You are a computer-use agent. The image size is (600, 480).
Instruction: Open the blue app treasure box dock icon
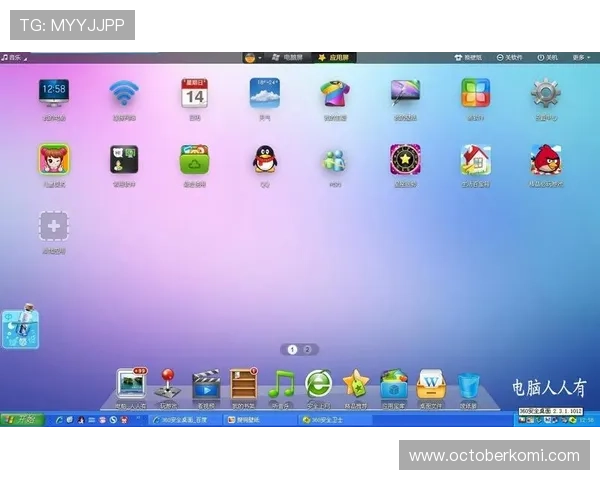point(394,384)
